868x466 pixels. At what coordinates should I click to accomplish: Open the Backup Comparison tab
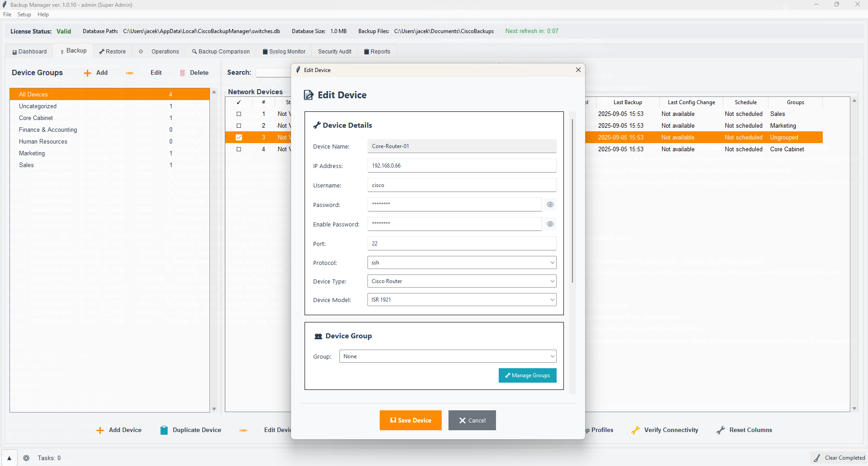click(x=221, y=52)
